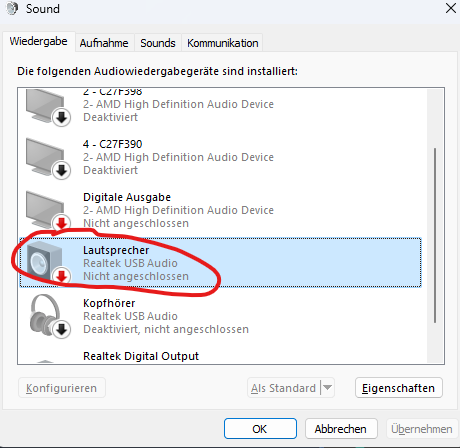This screenshot has height=448, width=460.
Task: Confirm with the OK button
Action: click(260, 429)
